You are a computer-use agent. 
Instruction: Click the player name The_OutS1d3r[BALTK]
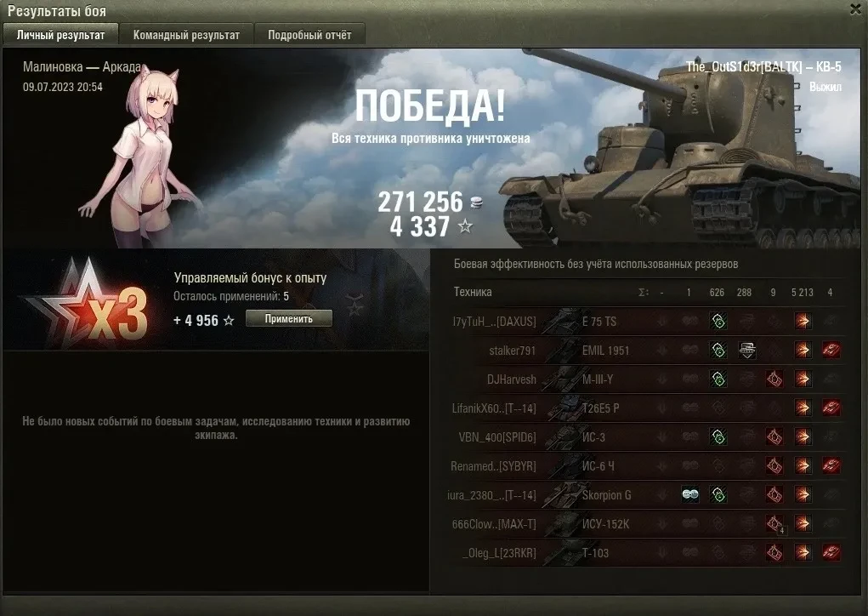[743, 67]
